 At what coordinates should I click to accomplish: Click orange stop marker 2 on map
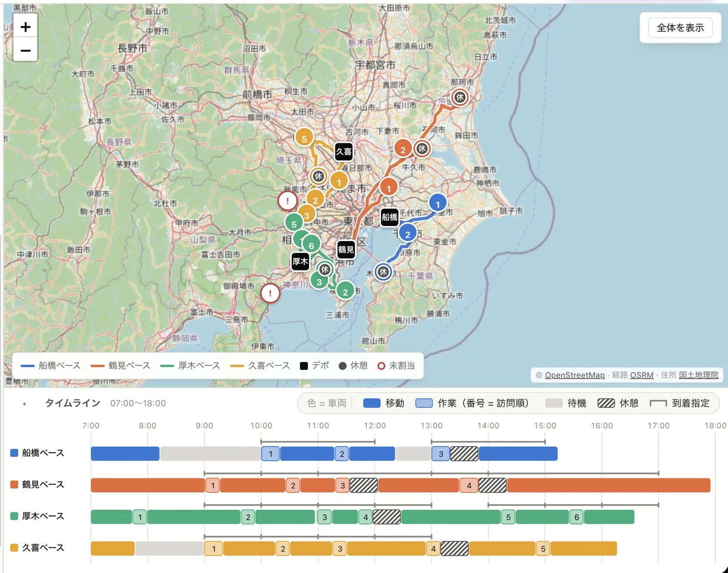(x=403, y=148)
